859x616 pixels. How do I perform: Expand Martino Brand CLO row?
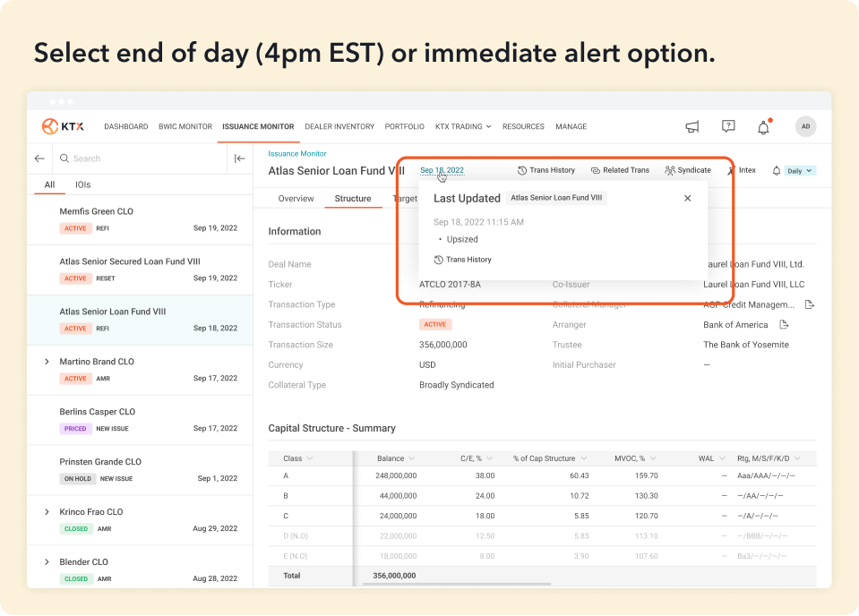click(x=47, y=362)
